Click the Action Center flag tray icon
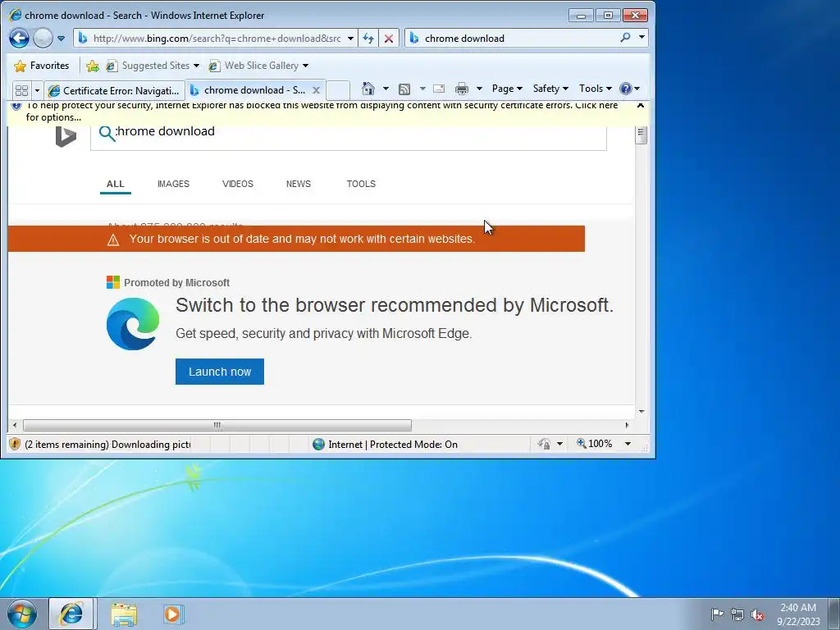 [717, 614]
